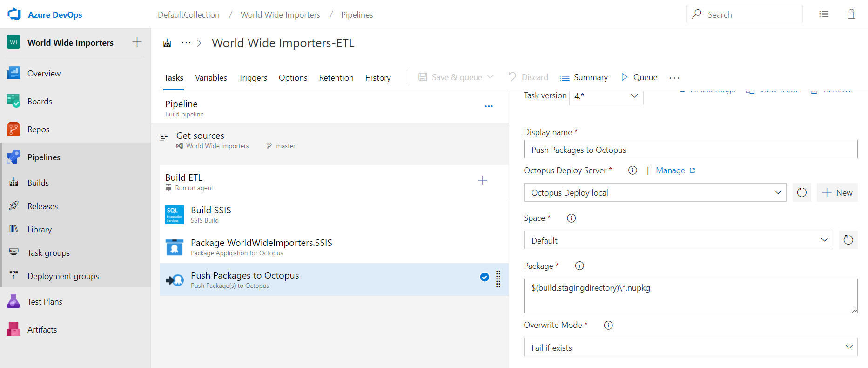
Task: Click the Azure DevOps logo icon
Action: tap(14, 14)
